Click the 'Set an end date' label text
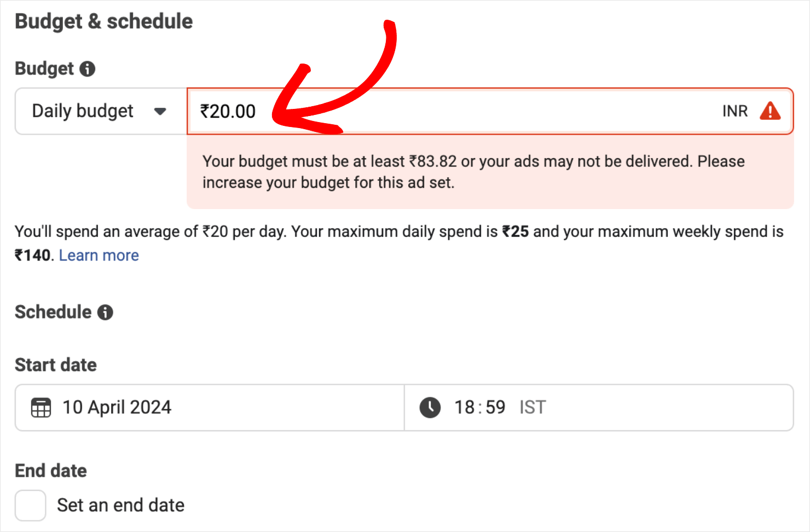The width and height of the screenshot is (810, 532). (120, 505)
